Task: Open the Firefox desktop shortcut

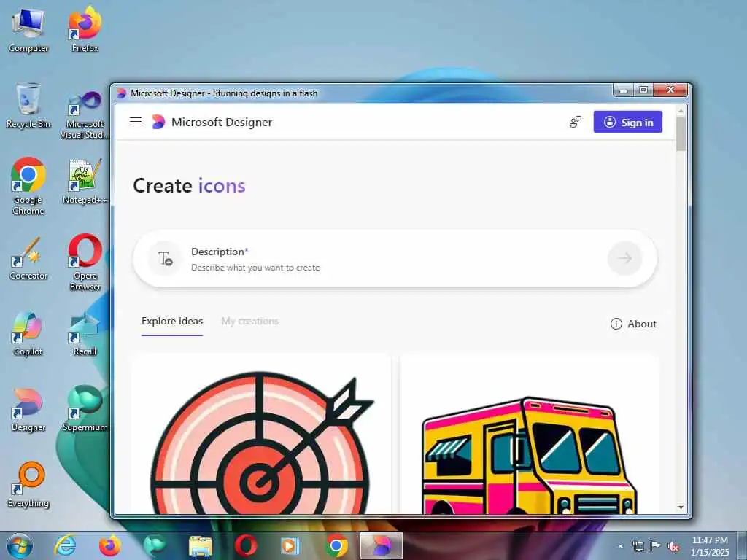Action: [85, 29]
